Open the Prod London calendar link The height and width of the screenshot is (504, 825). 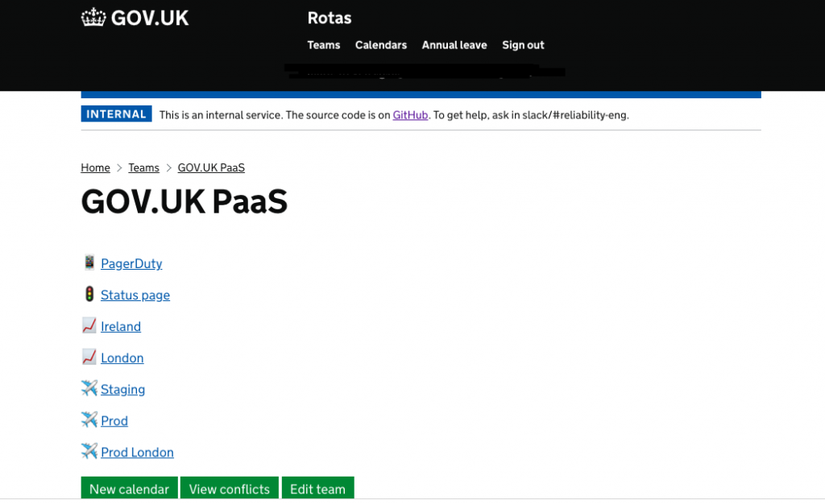137,452
